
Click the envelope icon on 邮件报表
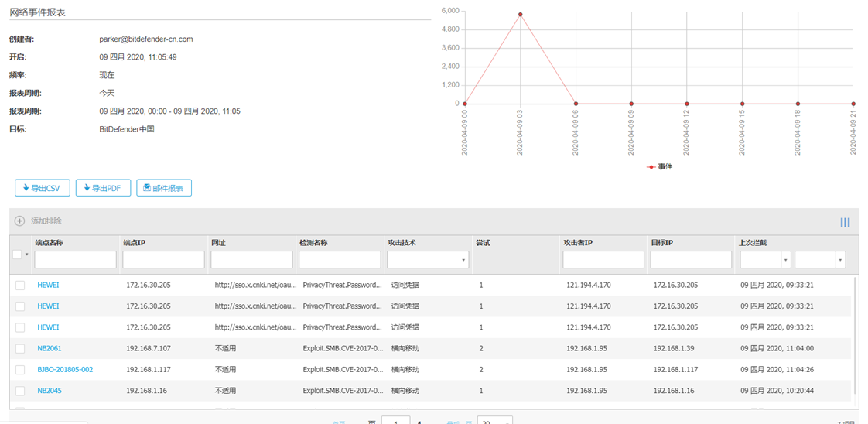(x=147, y=188)
